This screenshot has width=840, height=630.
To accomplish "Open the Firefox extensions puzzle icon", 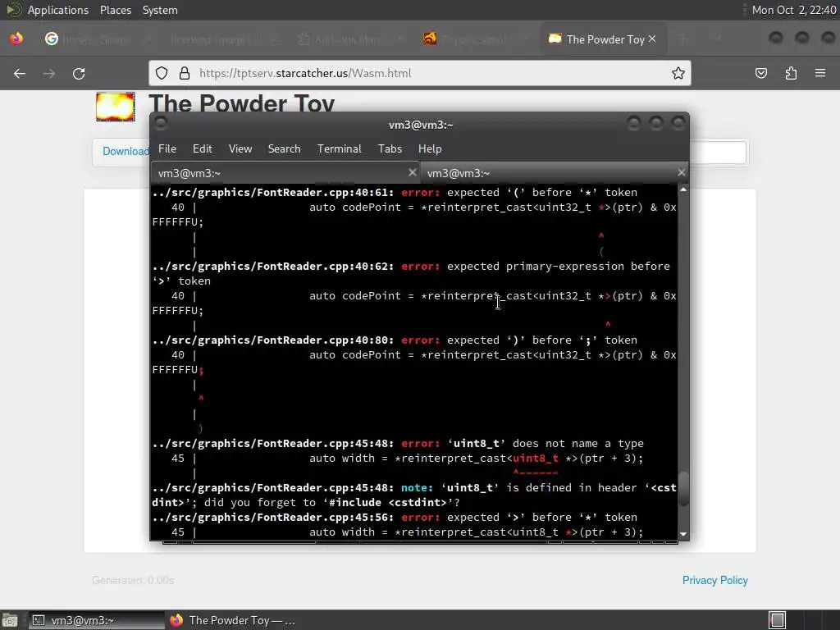I will pos(791,73).
